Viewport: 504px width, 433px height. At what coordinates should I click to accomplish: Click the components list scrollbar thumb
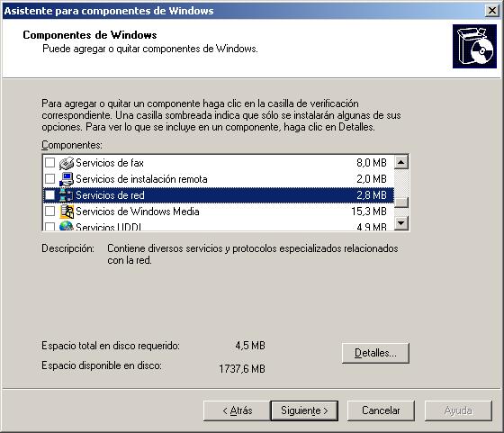[401, 203]
